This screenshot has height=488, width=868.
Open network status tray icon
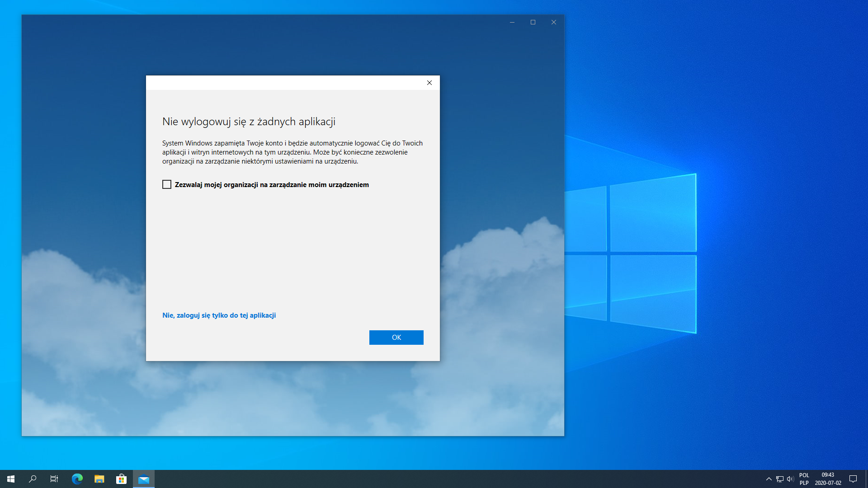780,479
